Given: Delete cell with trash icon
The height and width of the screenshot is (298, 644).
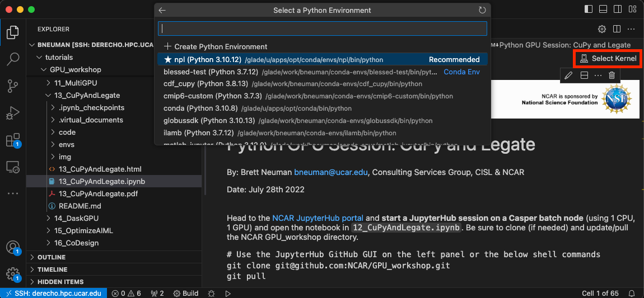Looking at the screenshot, I should coord(612,75).
